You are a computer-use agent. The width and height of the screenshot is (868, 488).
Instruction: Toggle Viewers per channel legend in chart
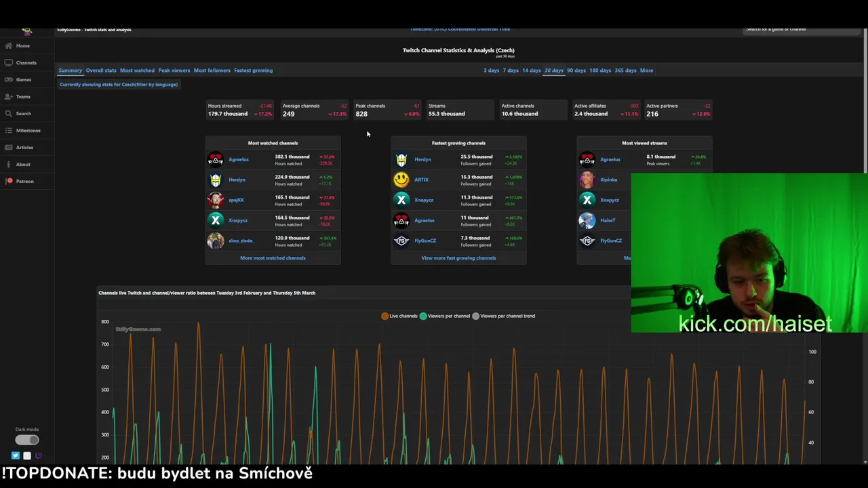click(444, 316)
